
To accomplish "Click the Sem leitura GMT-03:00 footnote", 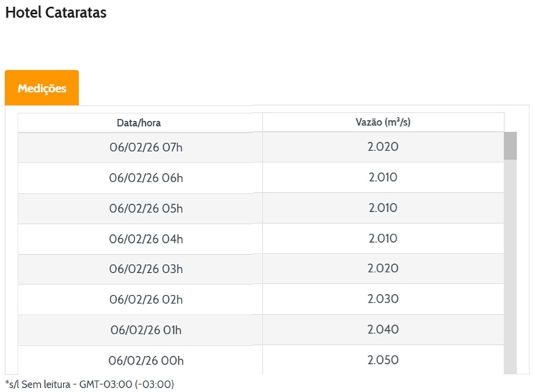I will (89, 384).
